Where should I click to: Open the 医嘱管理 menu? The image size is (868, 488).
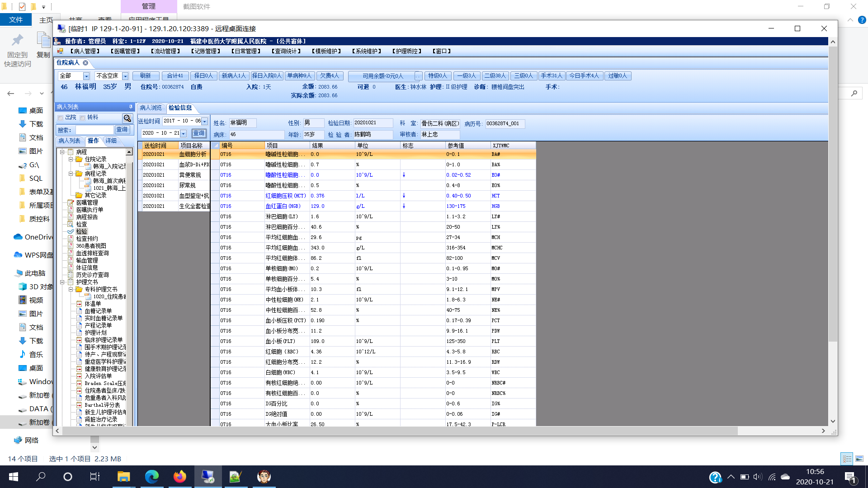coord(126,51)
